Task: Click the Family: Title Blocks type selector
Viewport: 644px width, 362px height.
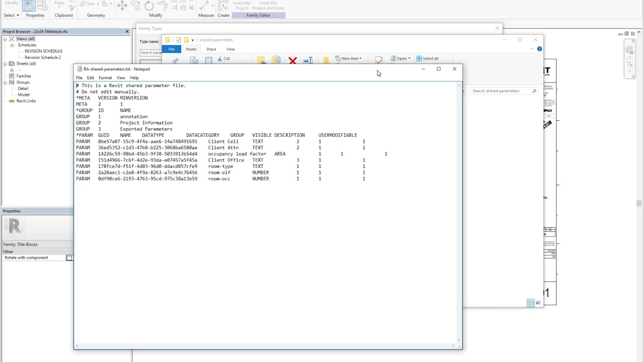Action: point(37,244)
